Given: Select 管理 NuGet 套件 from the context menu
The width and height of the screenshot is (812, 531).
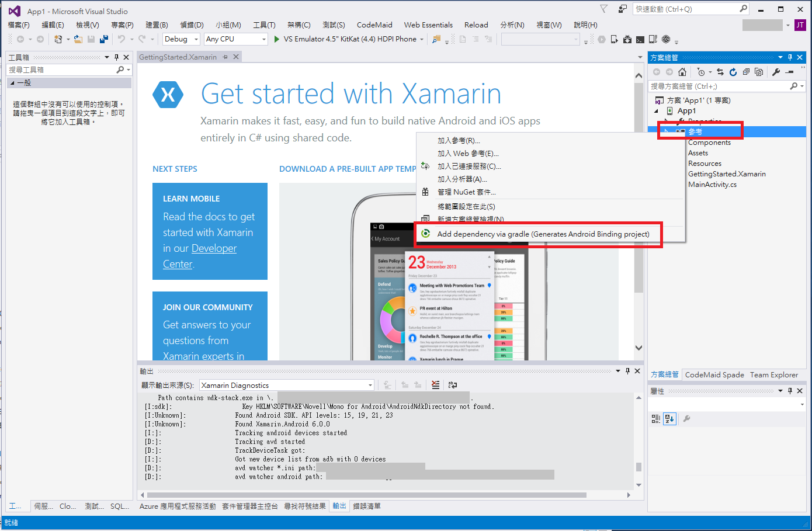Looking at the screenshot, I should (467, 192).
